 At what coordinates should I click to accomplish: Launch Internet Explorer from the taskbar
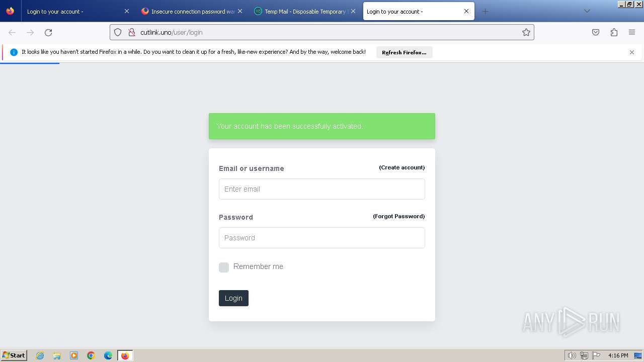40,355
